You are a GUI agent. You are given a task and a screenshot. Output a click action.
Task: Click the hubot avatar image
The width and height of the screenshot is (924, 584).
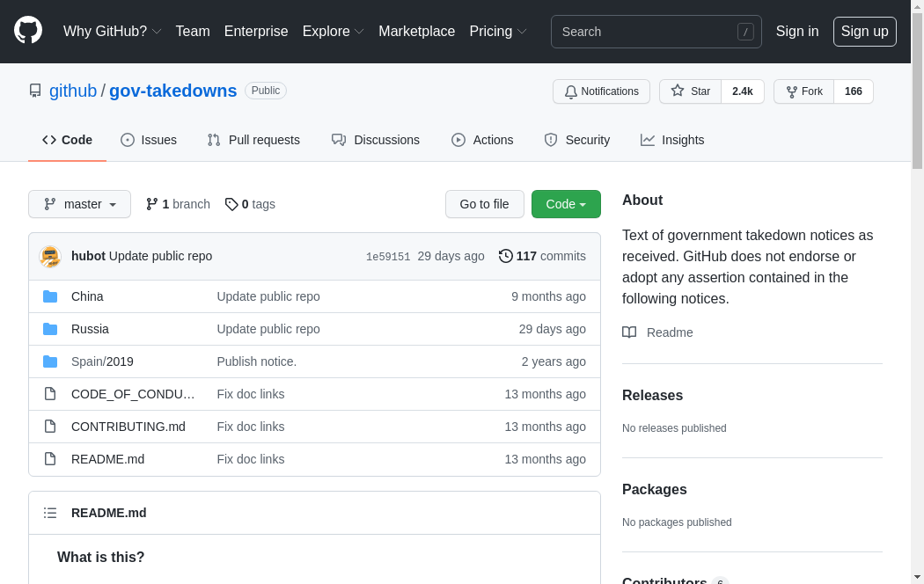coord(50,256)
